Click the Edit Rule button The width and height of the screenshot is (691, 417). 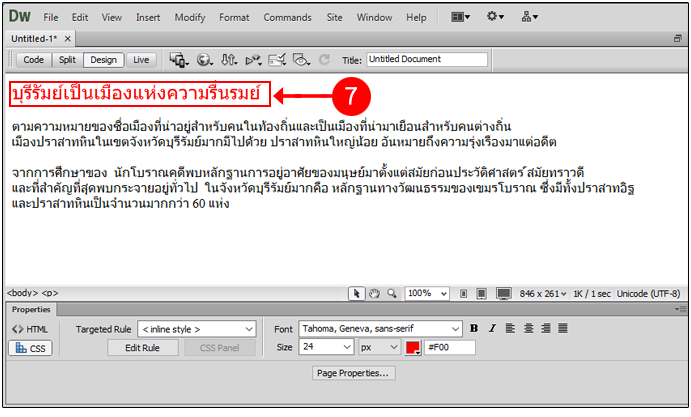[x=141, y=348]
